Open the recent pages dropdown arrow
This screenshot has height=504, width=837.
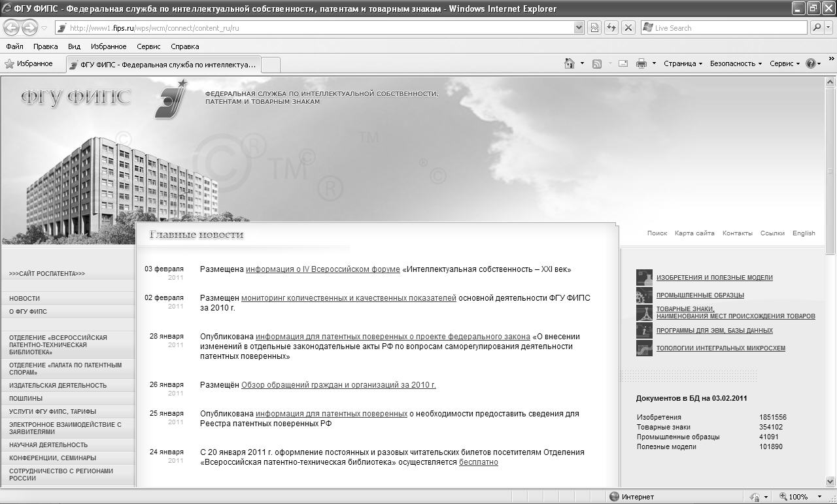tap(44, 28)
